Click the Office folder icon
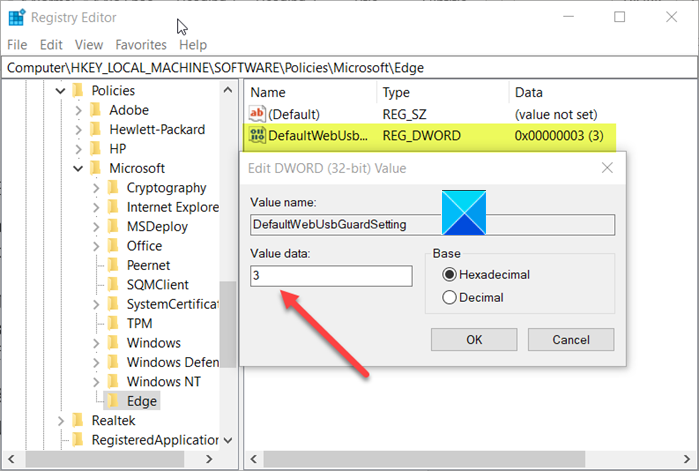Viewport: 699px width, 471px height. point(113,246)
